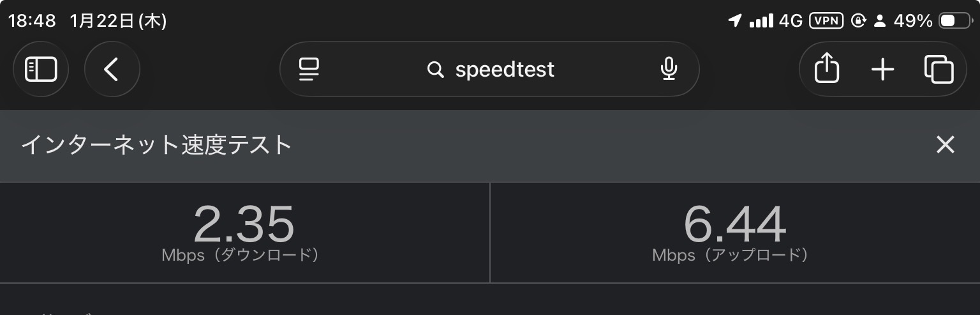Tap the 18:48 clock in status bar
Viewport: 980px width, 315px height.
pos(32,21)
